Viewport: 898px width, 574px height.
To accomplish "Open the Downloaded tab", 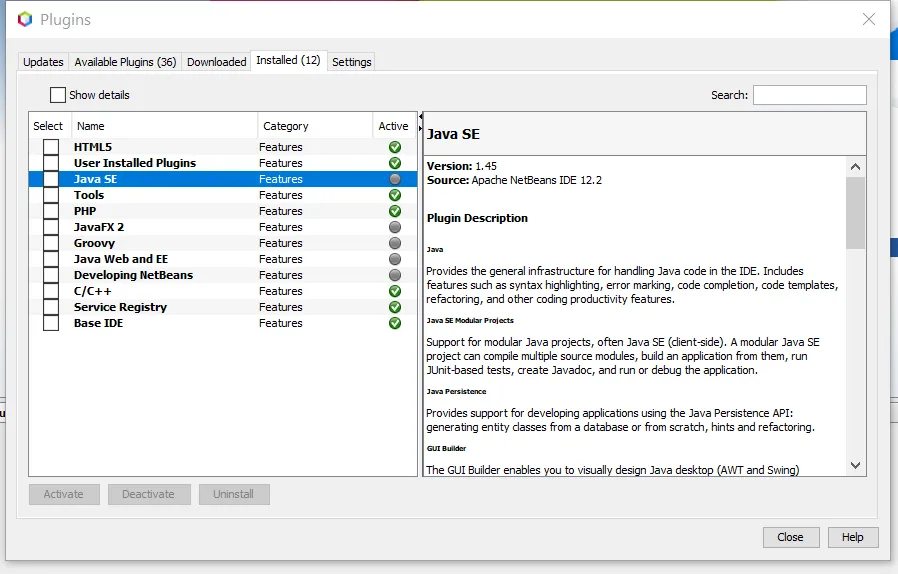I will pyautogui.click(x=216, y=62).
